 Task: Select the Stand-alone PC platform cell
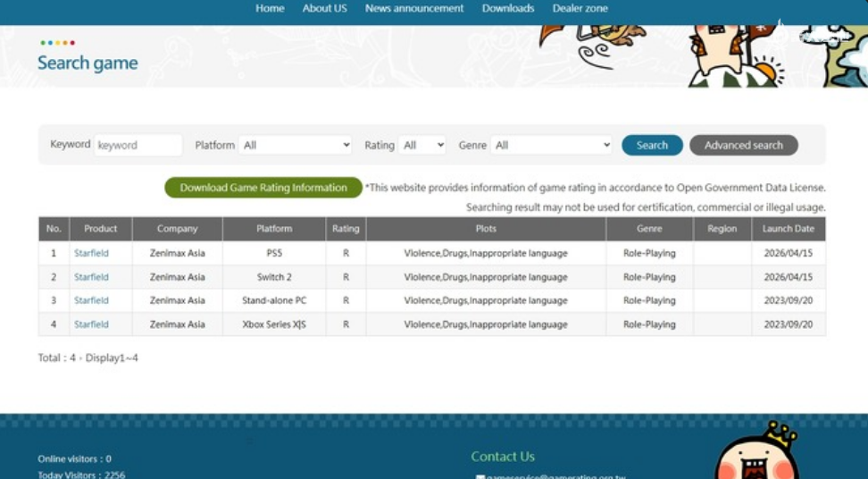coord(274,300)
